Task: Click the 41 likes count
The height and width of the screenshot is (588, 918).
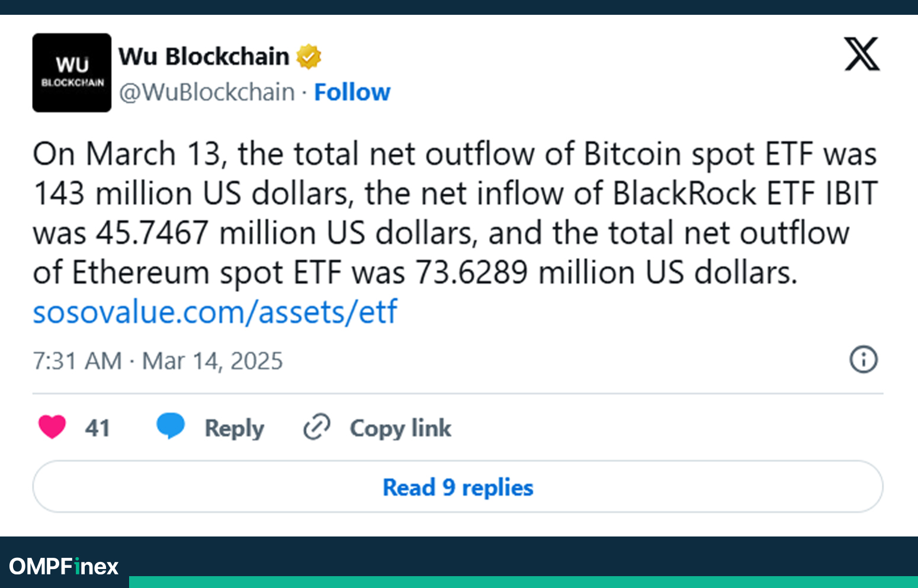Action: click(98, 428)
